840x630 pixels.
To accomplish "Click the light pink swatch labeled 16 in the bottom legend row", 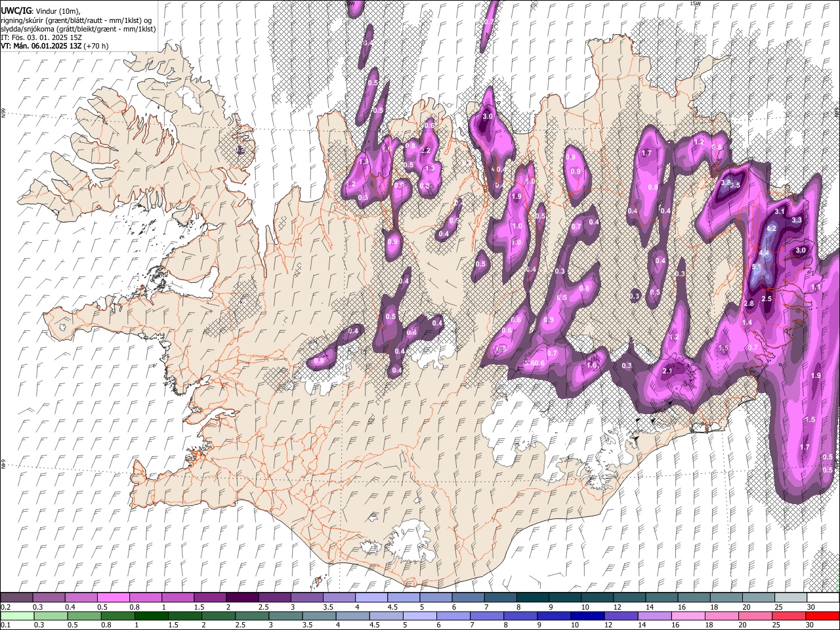I will click(689, 616).
